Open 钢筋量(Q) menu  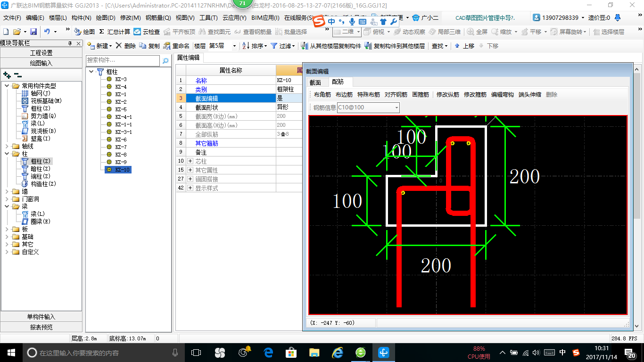tap(158, 17)
